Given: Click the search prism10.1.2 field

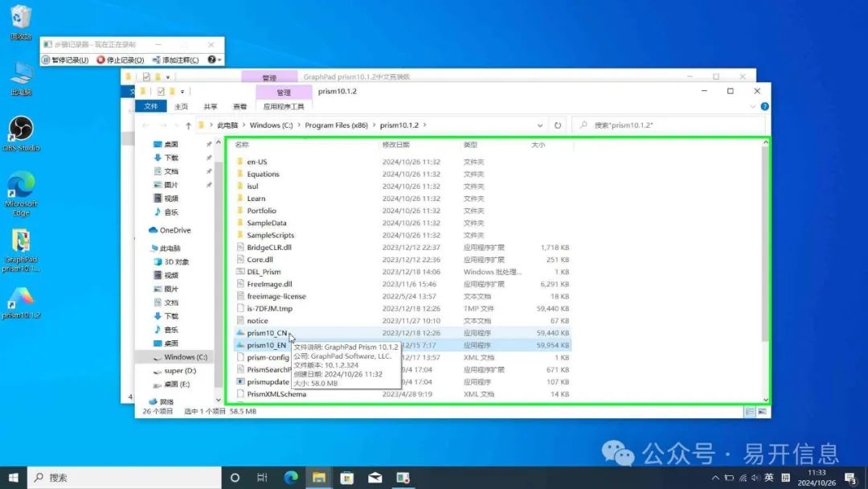Looking at the screenshot, I should pos(669,125).
